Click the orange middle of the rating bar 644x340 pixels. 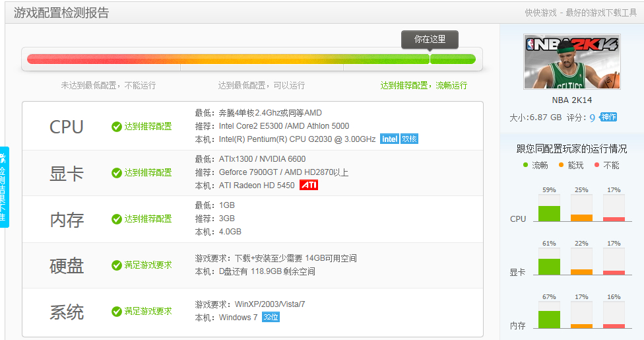pos(262,59)
